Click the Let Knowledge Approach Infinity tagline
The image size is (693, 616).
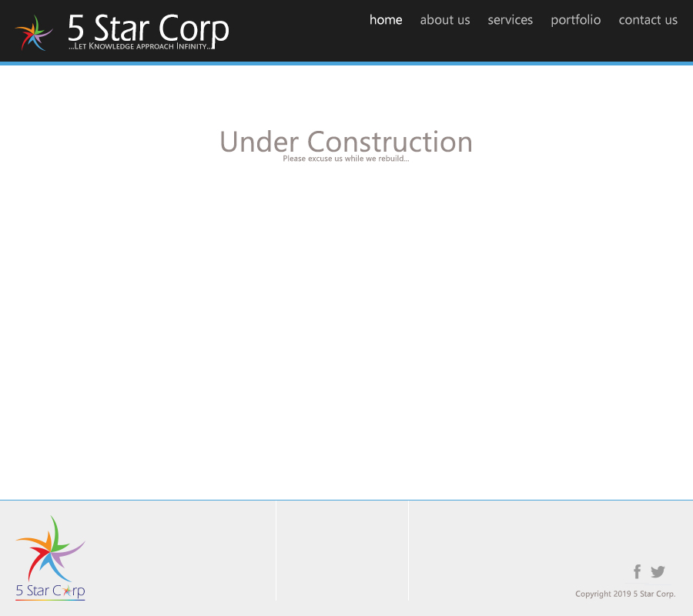point(139,46)
